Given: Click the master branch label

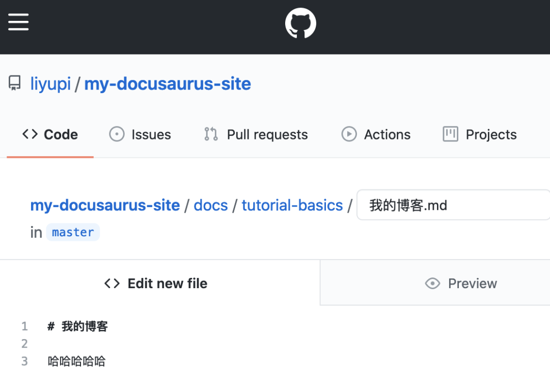Looking at the screenshot, I should (x=73, y=232).
